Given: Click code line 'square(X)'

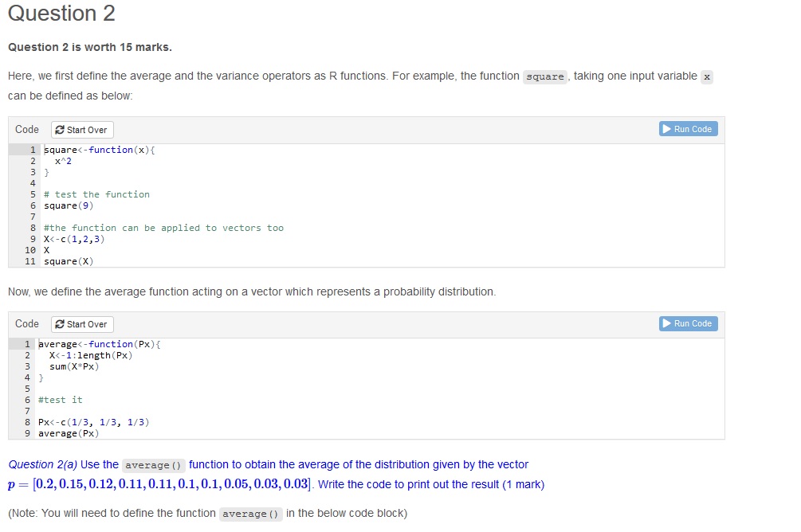Looking at the screenshot, I should point(69,261).
